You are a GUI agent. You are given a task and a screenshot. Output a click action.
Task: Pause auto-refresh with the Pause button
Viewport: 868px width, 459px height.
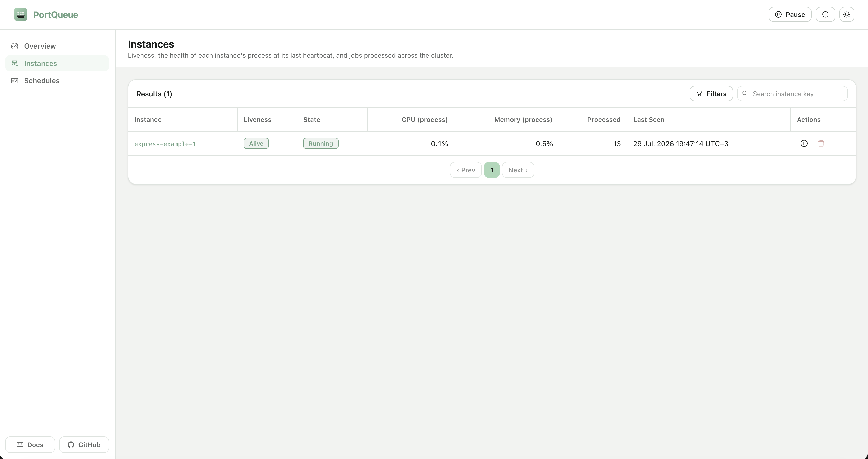(790, 15)
